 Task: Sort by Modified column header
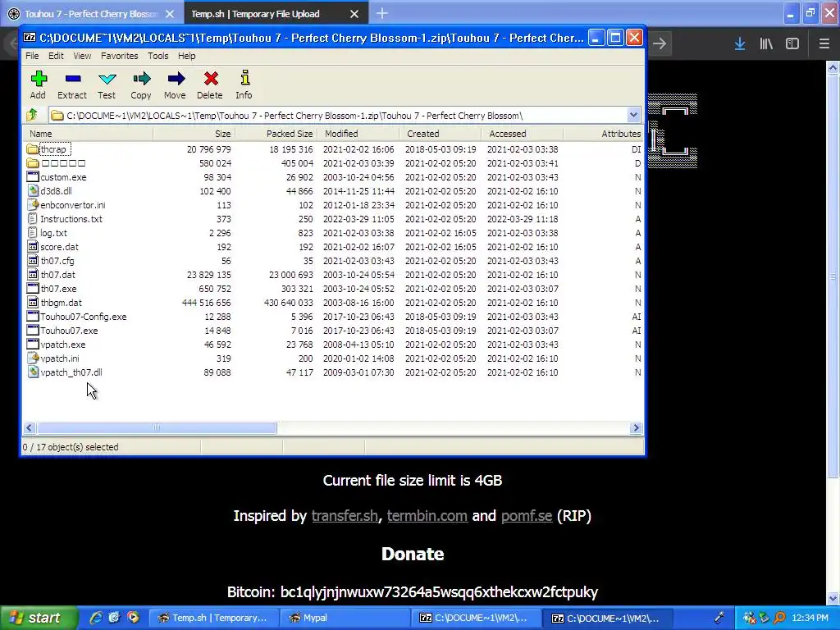point(358,134)
